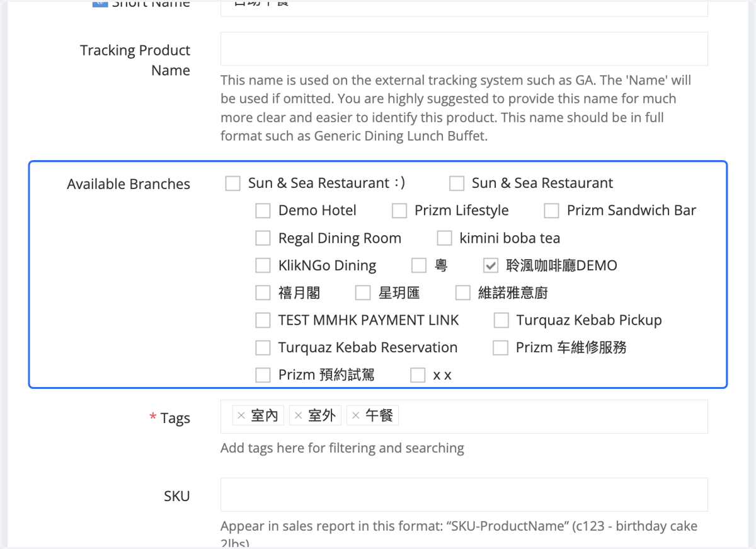This screenshot has height=549, width=756.
Task: Tick the 禧月閣 checkbox
Action: pos(263,292)
